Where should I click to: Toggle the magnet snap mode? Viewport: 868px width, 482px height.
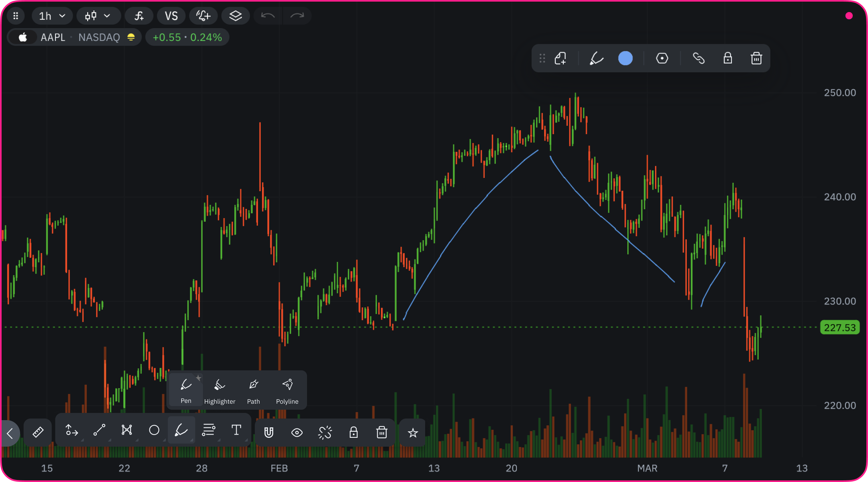point(269,433)
